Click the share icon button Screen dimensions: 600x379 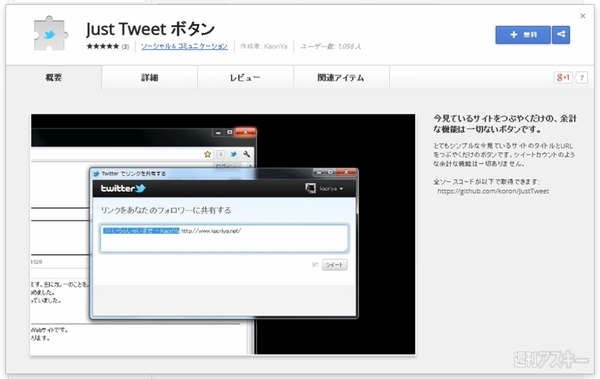point(561,35)
